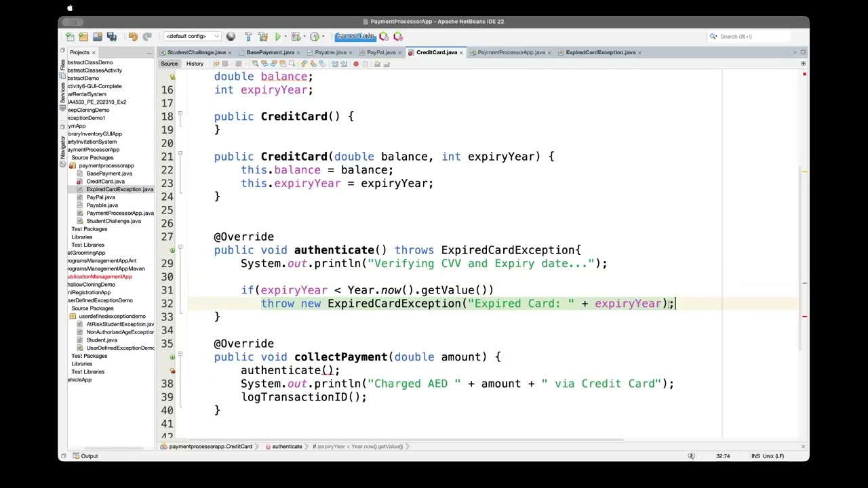This screenshot has height=488, width=868.
Task: Switch to BasePayment.java tab
Action: [270, 52]
